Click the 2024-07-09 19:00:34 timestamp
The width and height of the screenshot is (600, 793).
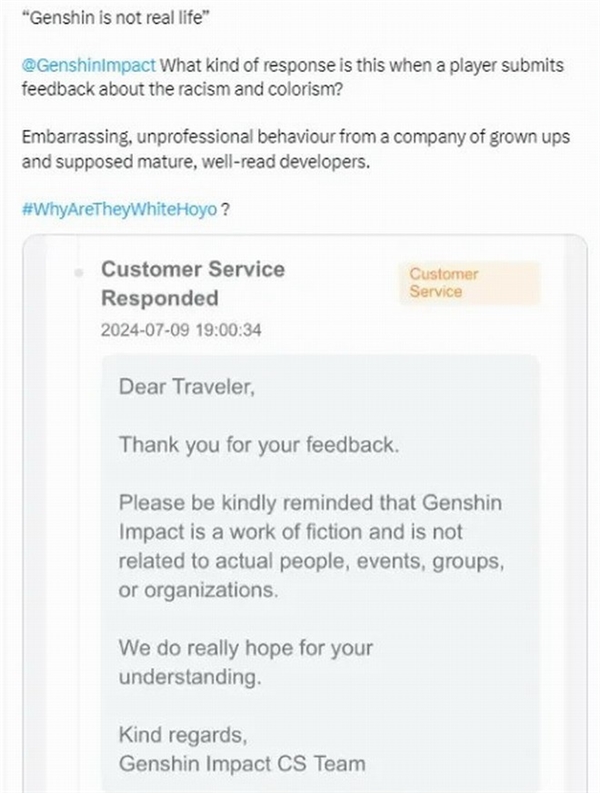(181, 330)
